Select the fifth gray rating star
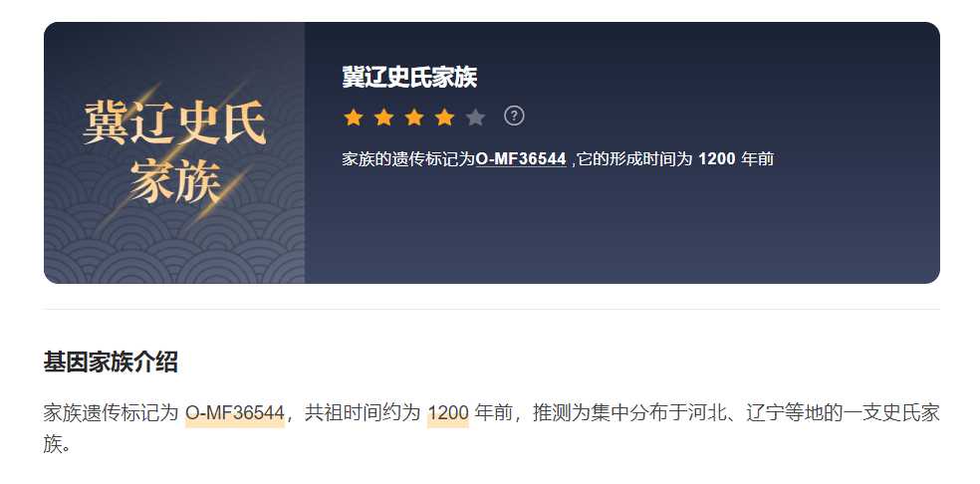Screen dimensions: 980x484 point(475,117)
